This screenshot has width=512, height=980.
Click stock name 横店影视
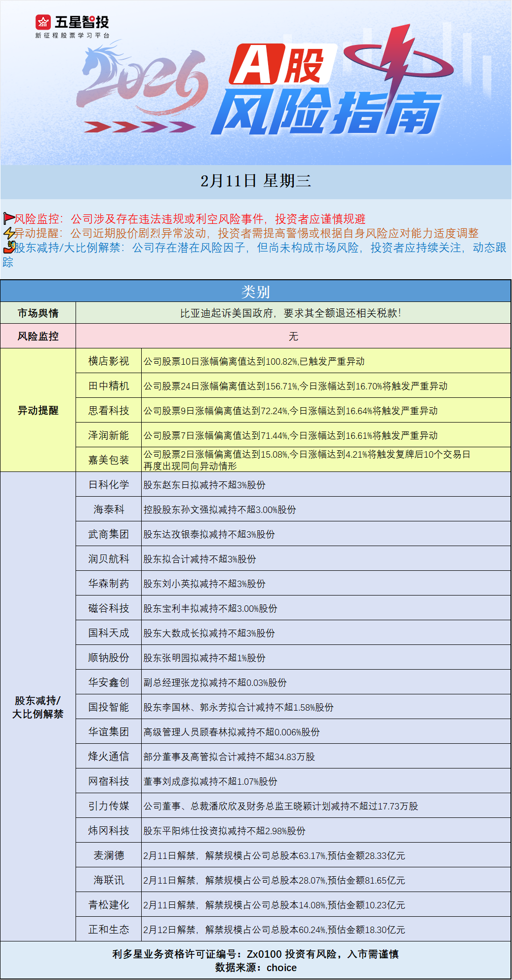coord(109,361)
